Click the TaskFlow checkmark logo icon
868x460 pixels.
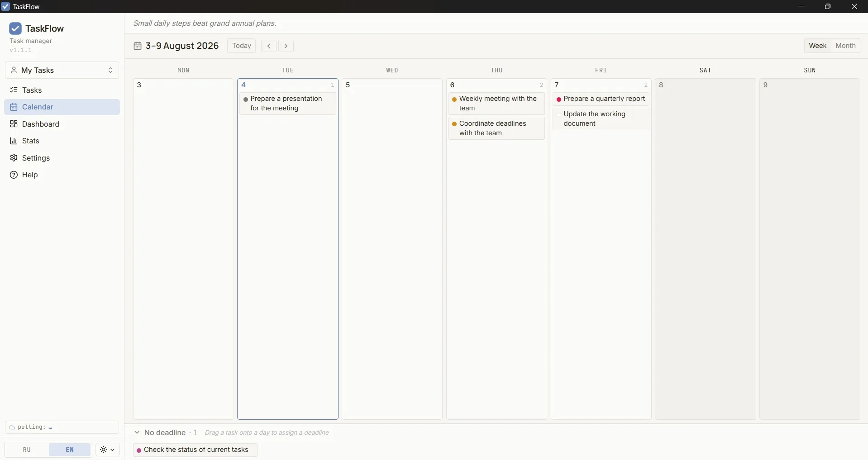pos(15,28)
